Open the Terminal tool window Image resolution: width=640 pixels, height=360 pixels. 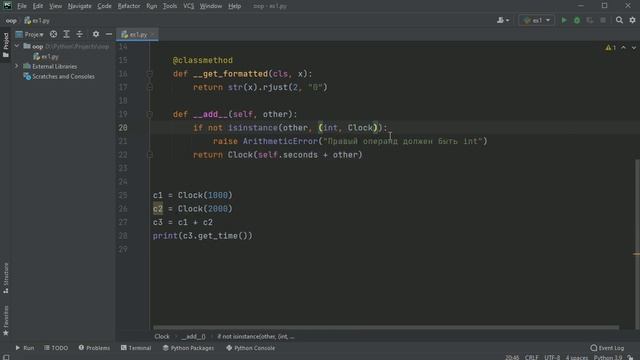point(136,348)
